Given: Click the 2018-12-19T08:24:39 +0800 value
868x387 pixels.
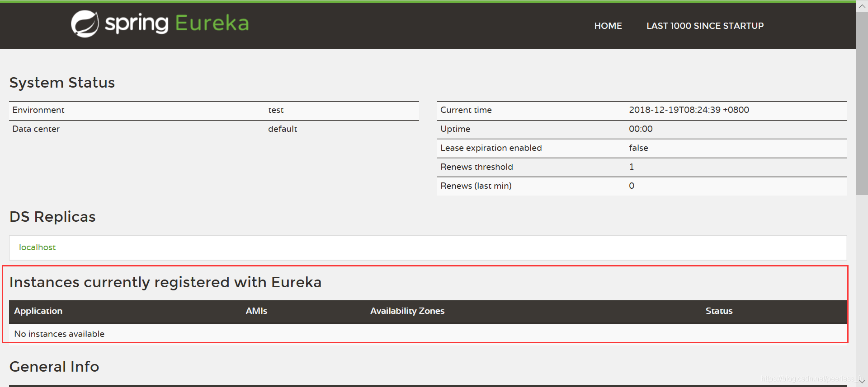Looking at the screenshot, I should (x=689, y=110).
